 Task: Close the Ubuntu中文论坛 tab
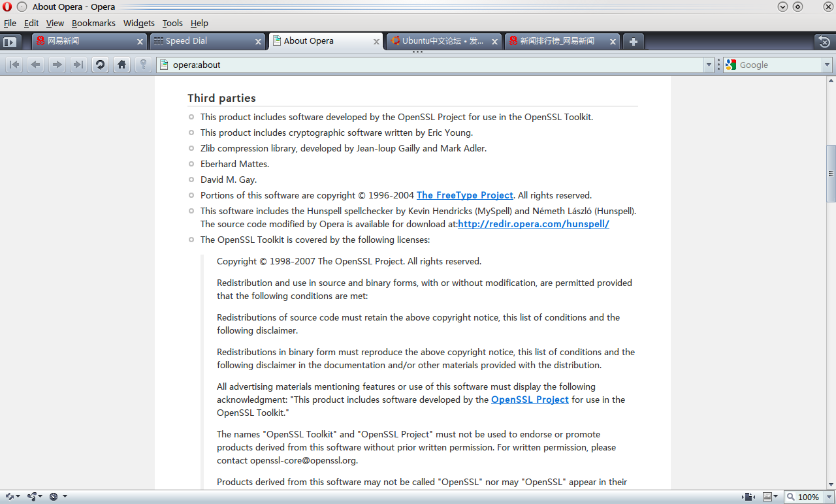tap(494, 41)
